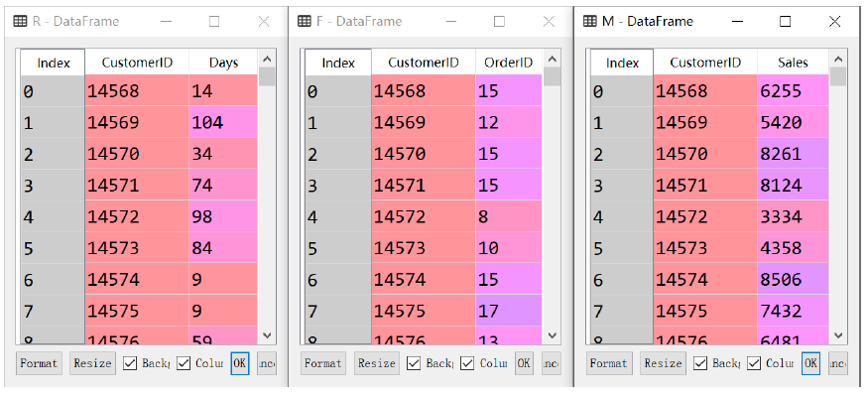
Task: Click the table icon of F - DataFrame window
Action: pyautogui.click(x=305, y=21)
